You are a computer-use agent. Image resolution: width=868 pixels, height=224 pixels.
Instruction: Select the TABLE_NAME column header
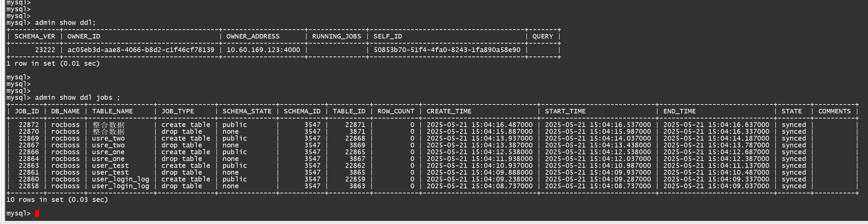[x=112, y=111]
